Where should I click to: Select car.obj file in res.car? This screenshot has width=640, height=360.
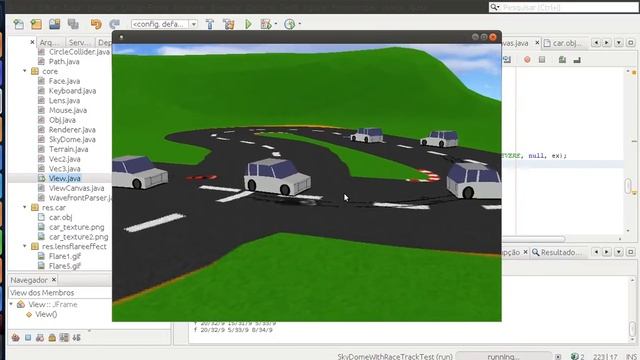[x=60, y=218]
